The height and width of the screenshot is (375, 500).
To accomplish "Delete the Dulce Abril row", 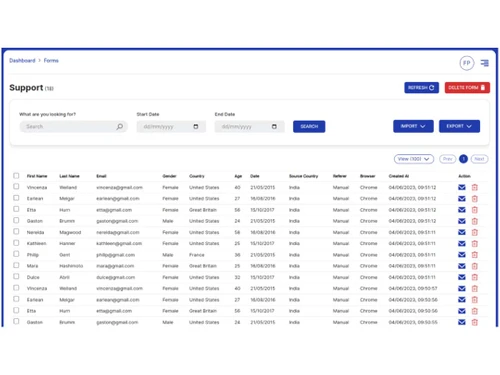I will [x=475, y=277].
